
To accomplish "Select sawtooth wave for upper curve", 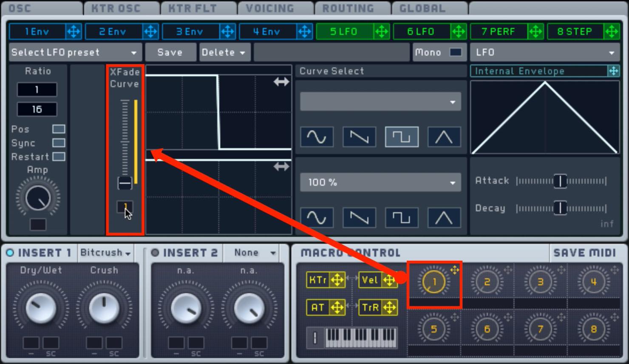I will coord(359,137).
